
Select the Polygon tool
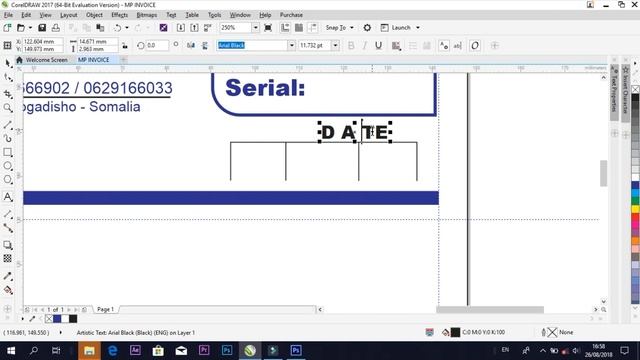tap(8, 180)
